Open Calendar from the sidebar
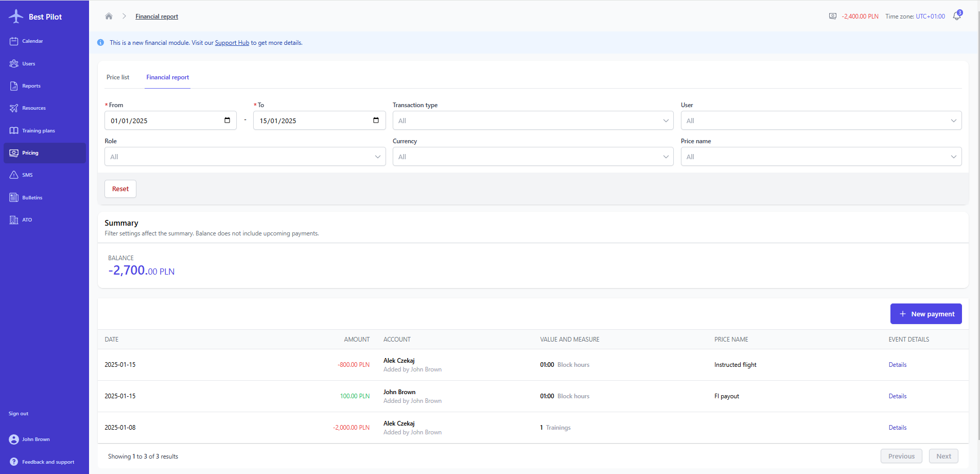 coord(32,41)
